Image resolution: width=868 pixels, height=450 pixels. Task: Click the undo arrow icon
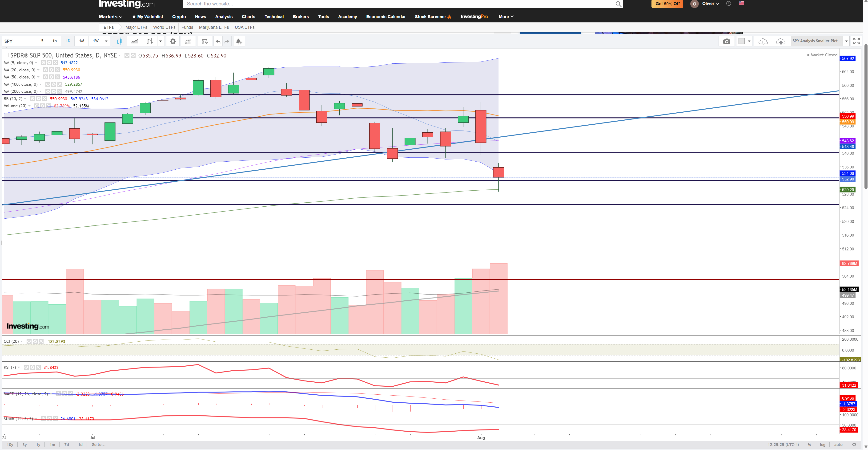218,41
